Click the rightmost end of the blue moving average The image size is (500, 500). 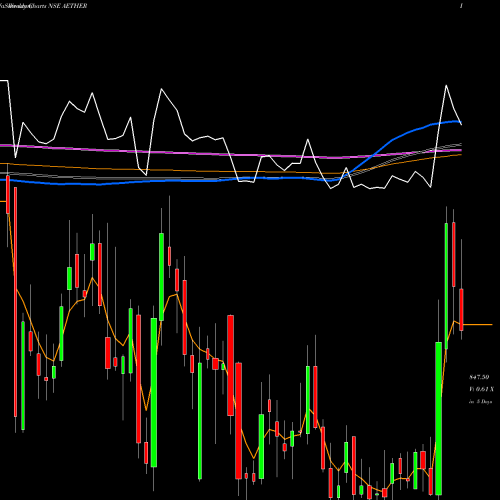click(461, 123)
